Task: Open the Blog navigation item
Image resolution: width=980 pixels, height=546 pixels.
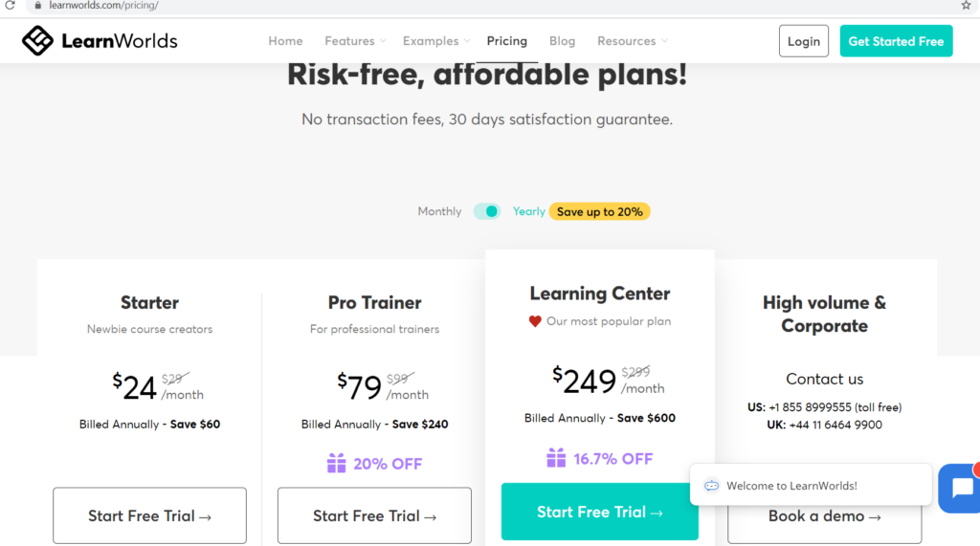Action: tap(562, 40)
